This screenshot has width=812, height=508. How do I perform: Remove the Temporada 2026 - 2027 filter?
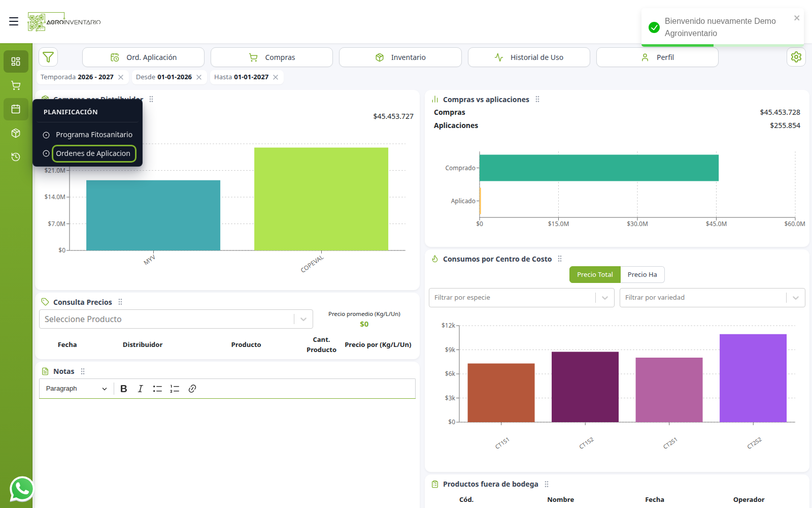coord(121,77)
